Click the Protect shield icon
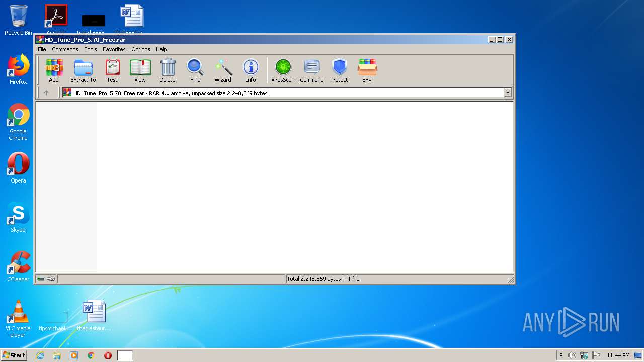This screenshot has width=644, height=362. [339, 70]
